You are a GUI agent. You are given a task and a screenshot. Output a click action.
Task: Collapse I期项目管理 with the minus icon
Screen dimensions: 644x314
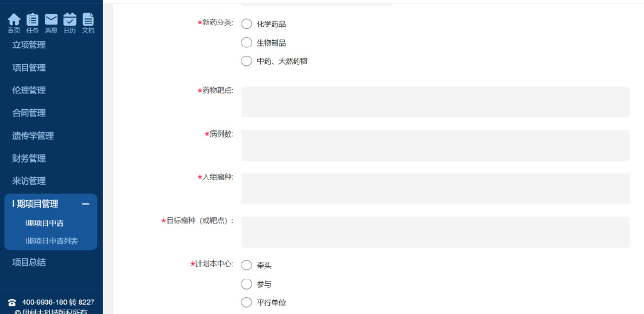86,204
